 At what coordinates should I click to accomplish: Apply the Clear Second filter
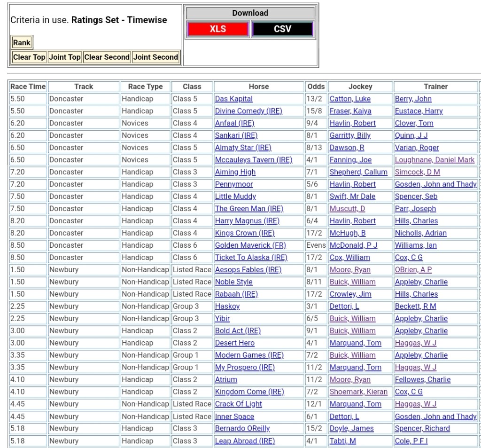pos(107,57)
